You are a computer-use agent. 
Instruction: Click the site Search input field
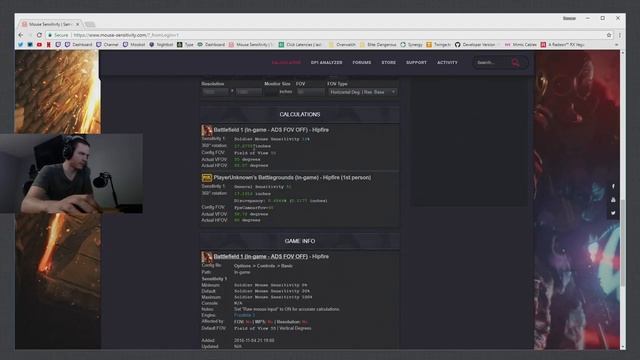[x=492, y=62]
